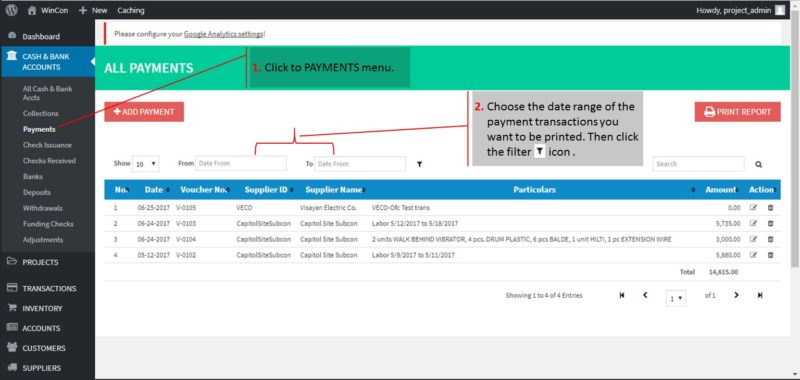The image size is (800, 380).
Task: Open the Checks Received submenu item
Action: coord(49,161)
